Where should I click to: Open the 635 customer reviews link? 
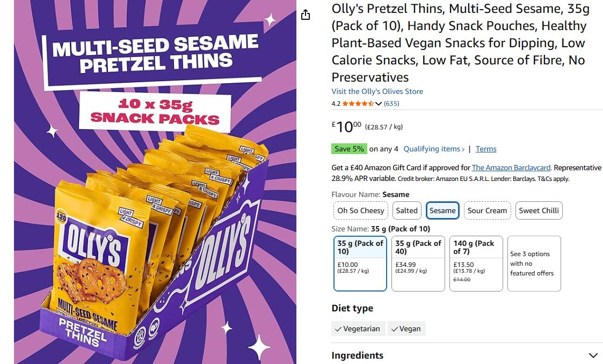point(391,104)
